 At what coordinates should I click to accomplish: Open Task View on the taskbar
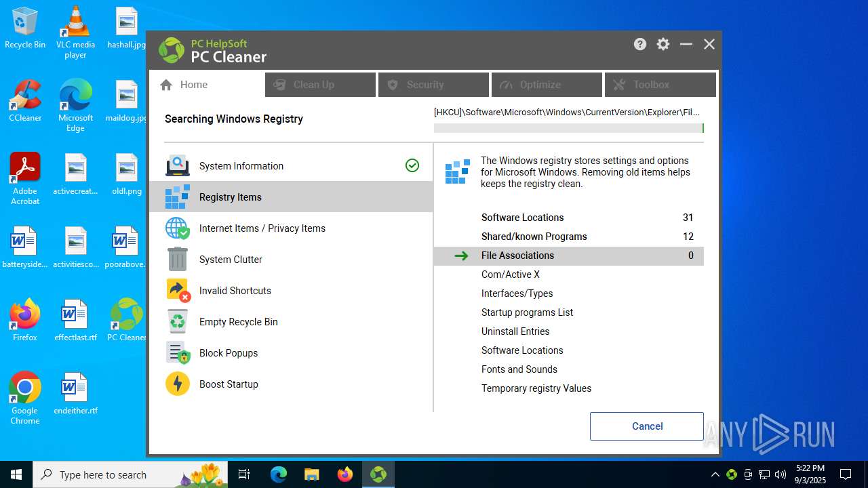tap(244, 474)
